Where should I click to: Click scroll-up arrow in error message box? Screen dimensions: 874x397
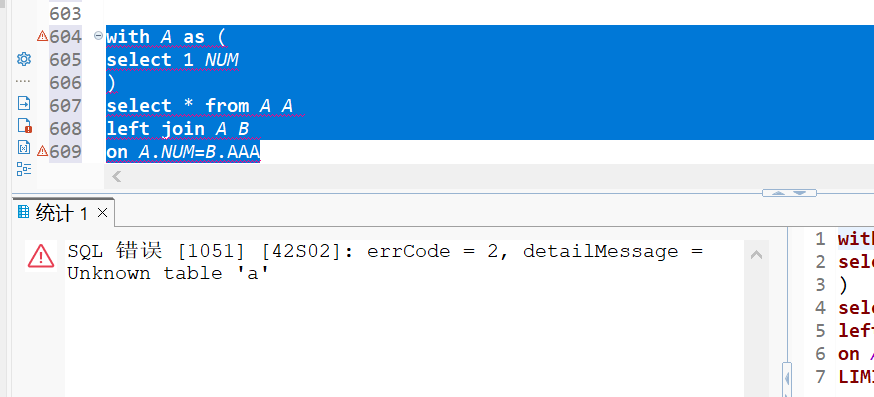click(756, 255)
